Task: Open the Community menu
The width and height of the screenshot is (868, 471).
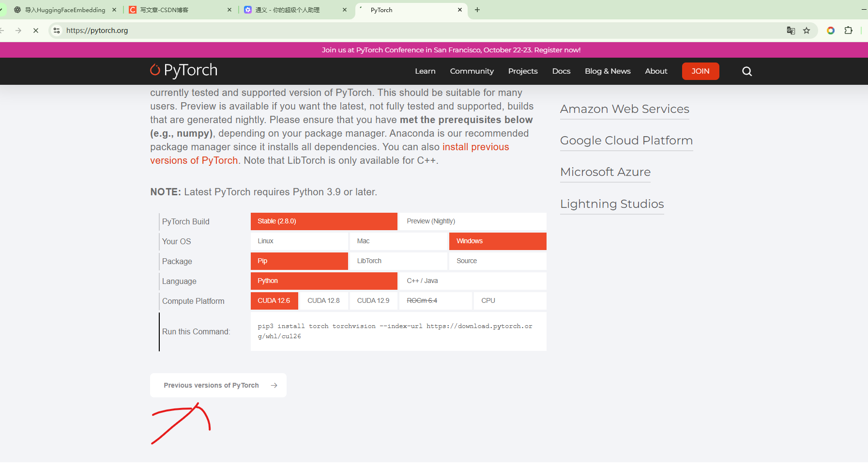Action: click(472, 71)
